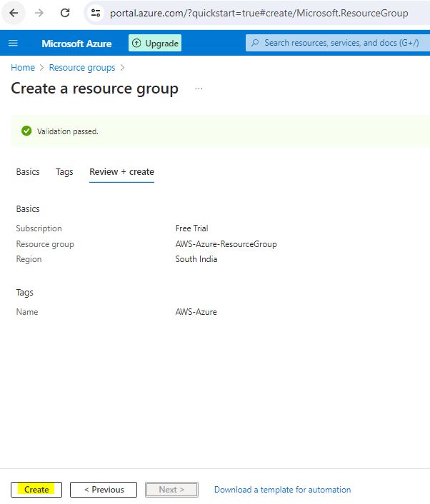Click the greyed-out Next button
430x504 pixels.
point(171,490)
